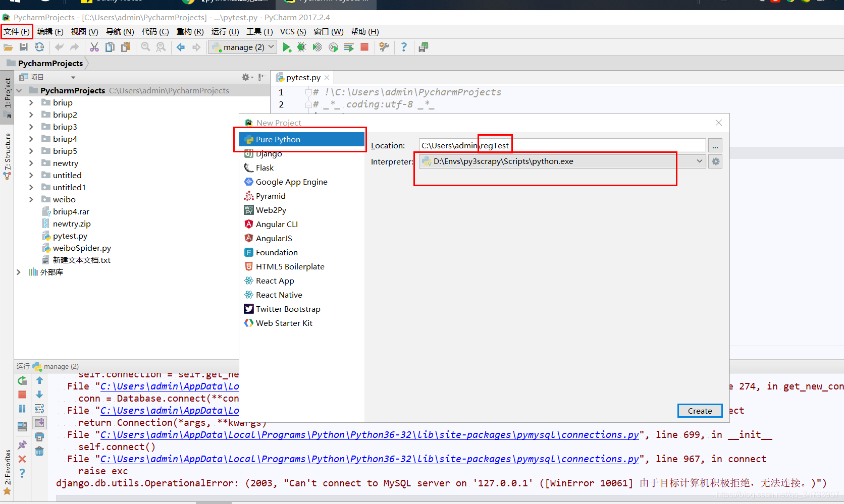Click the Profile run icon
844x504 pixels.
(333, 47)
